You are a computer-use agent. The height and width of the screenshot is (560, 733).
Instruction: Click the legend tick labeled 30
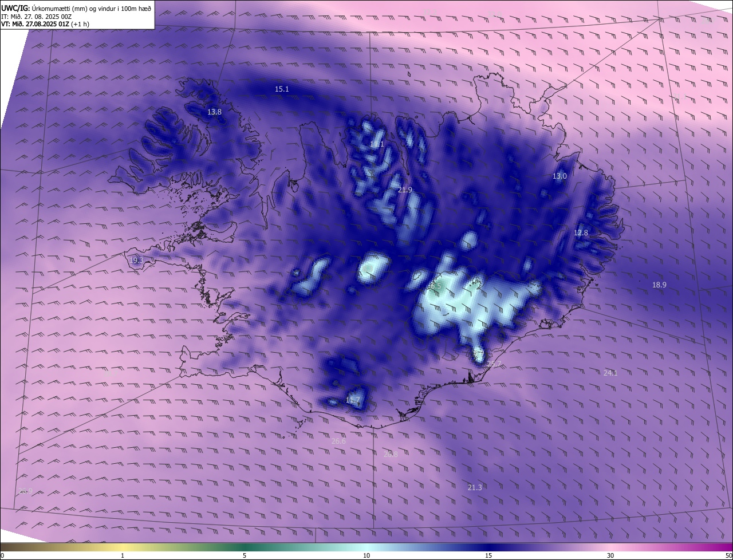(610, 555)
